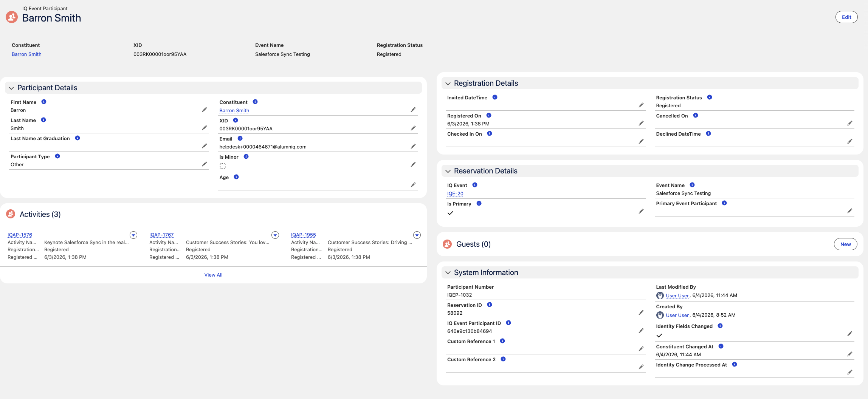The width and height of the screenshot is (868, 399).
Task: Click the Identity Fields Changed checkmark
Action: pyautogui.click(x=659, y=336)
